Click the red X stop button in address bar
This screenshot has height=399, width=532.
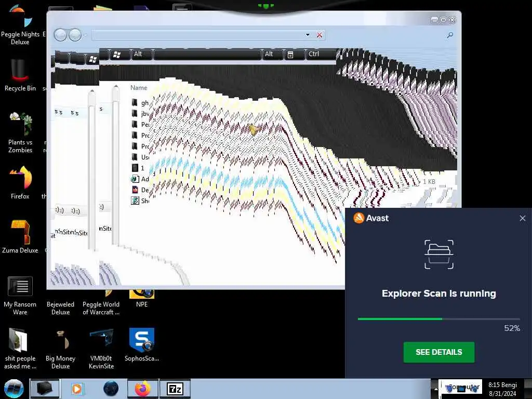point(320,35)
